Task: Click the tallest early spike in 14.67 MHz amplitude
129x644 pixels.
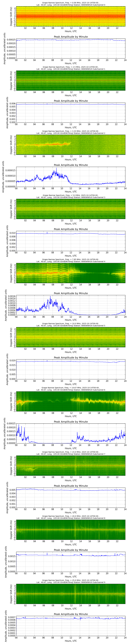Action: coord(19,425)
